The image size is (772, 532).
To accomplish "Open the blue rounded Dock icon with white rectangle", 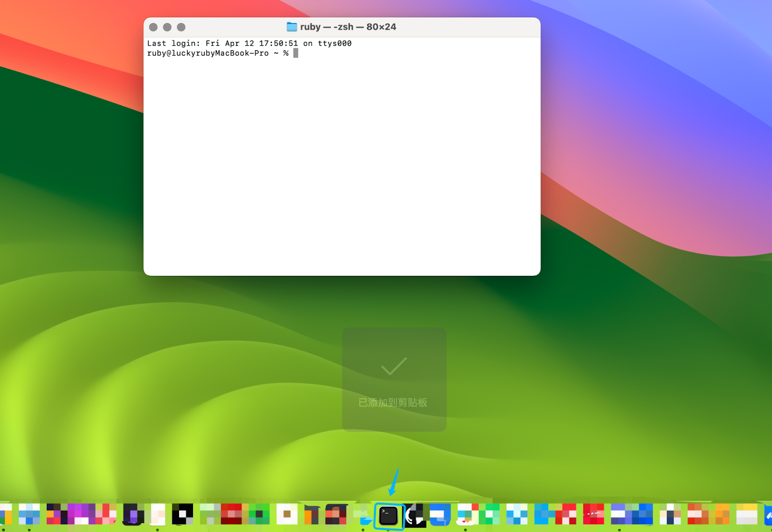I will pos(440,515).
